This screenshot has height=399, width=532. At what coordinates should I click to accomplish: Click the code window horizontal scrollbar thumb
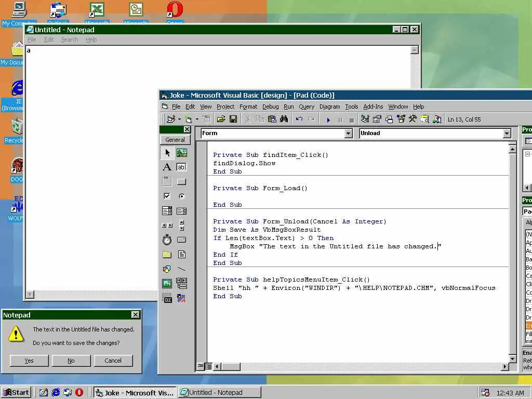point(231,366)
